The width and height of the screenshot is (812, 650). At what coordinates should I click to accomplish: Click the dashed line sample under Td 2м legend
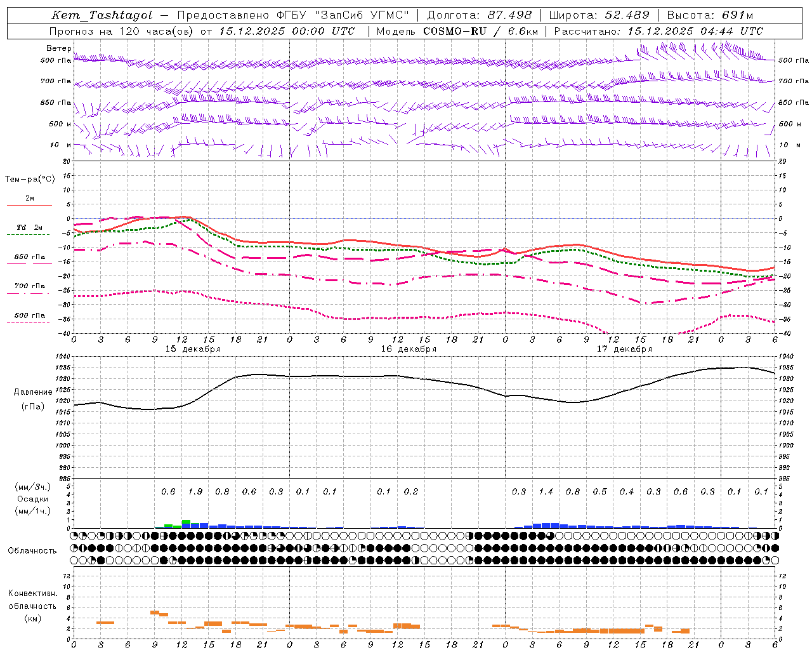point(29,234)
